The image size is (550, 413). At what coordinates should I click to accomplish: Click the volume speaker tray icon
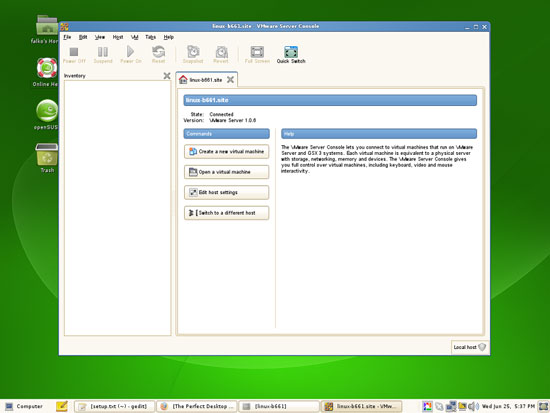[473, 406]
